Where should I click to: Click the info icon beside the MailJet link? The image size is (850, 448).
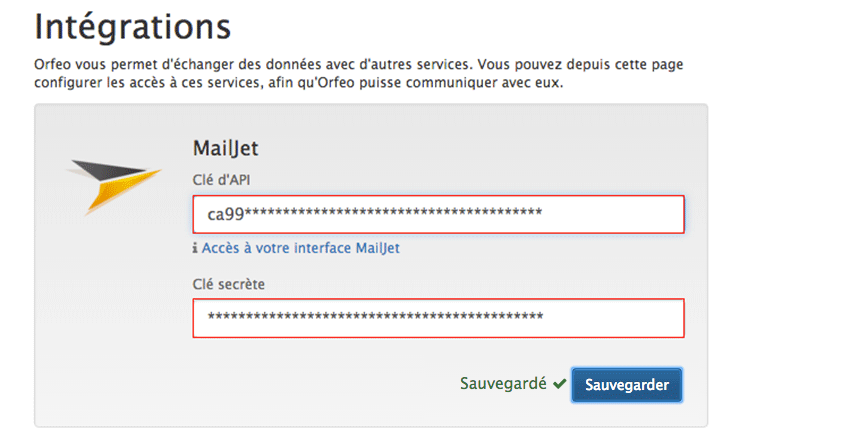[x=195, y=248]
